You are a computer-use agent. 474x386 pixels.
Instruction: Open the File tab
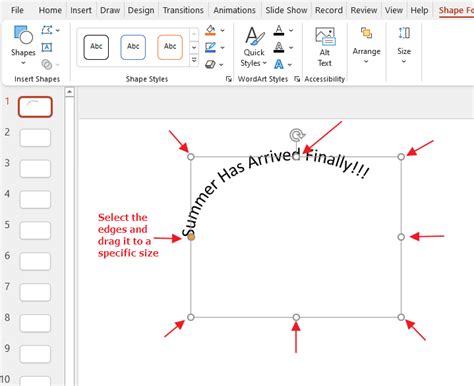(x=17, y=10)
